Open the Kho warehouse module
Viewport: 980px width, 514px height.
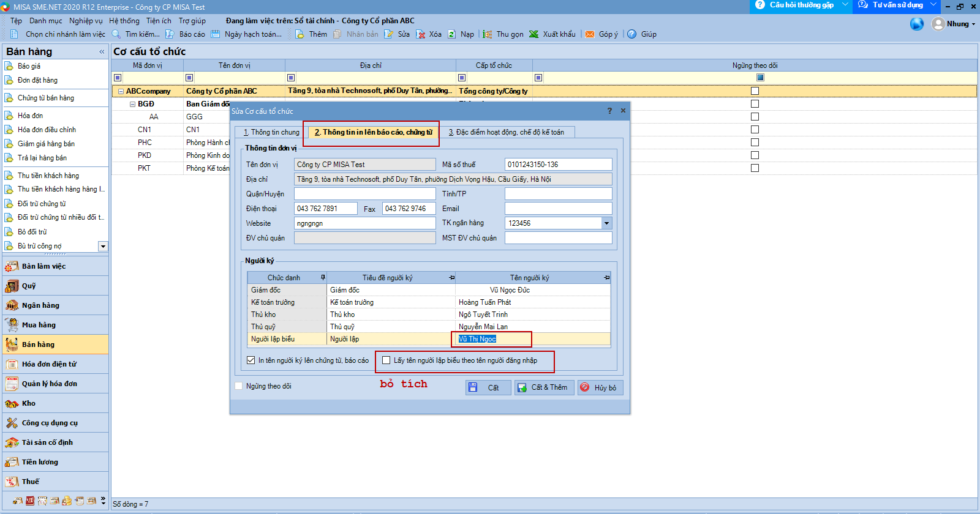pos(55,403)
